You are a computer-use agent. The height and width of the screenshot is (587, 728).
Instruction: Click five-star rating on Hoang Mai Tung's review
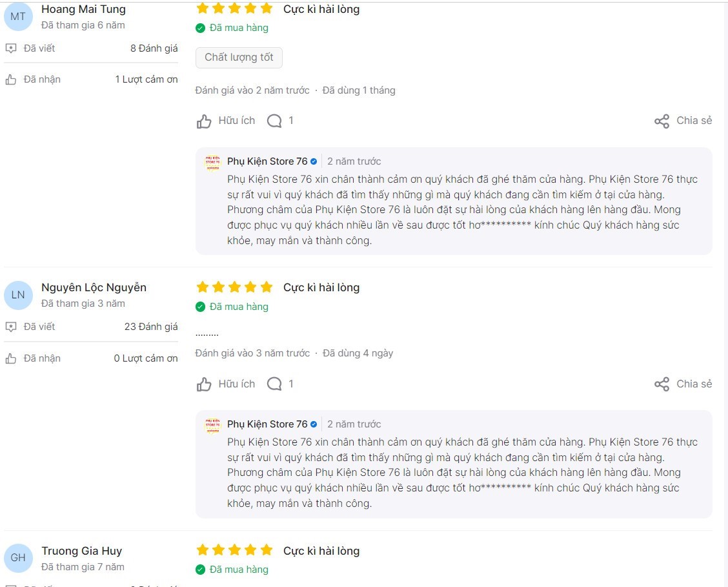coord(234,9)
